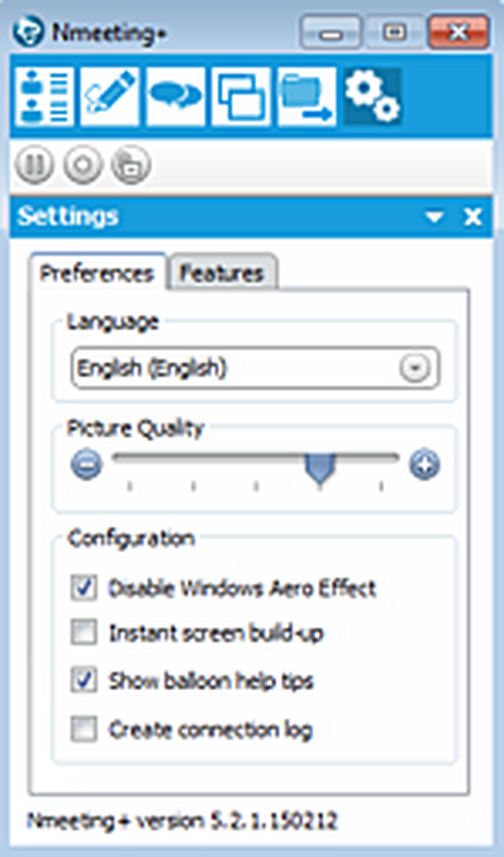Viewport: 504px width, 857px height.
Task: Enable Create connection log checkbox
Action: pyautogui.click(x=84, y=729)
